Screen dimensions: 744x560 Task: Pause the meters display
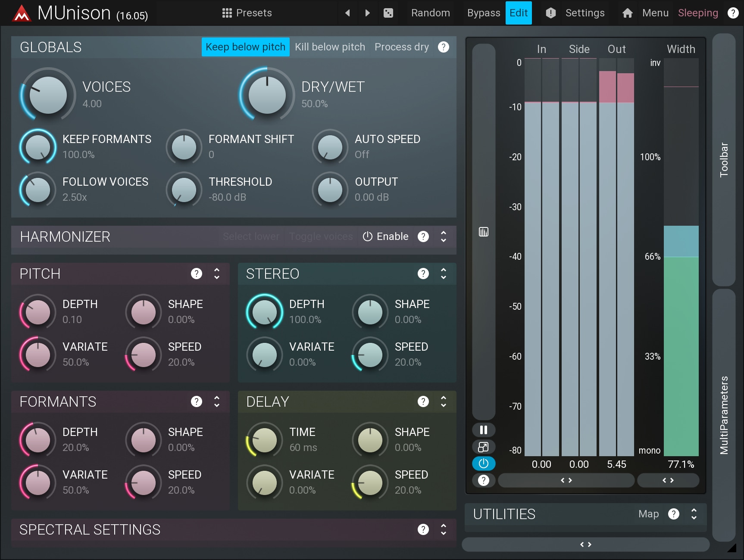tap(484, 430)
